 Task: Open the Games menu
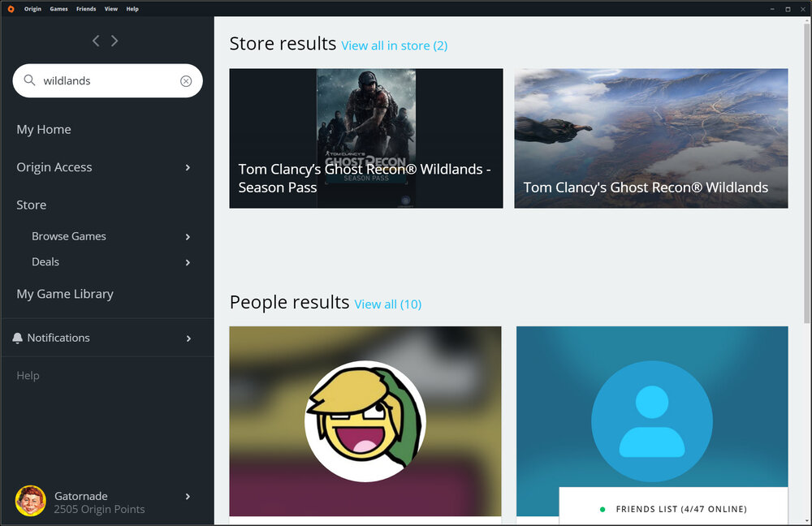click(58, 9)
